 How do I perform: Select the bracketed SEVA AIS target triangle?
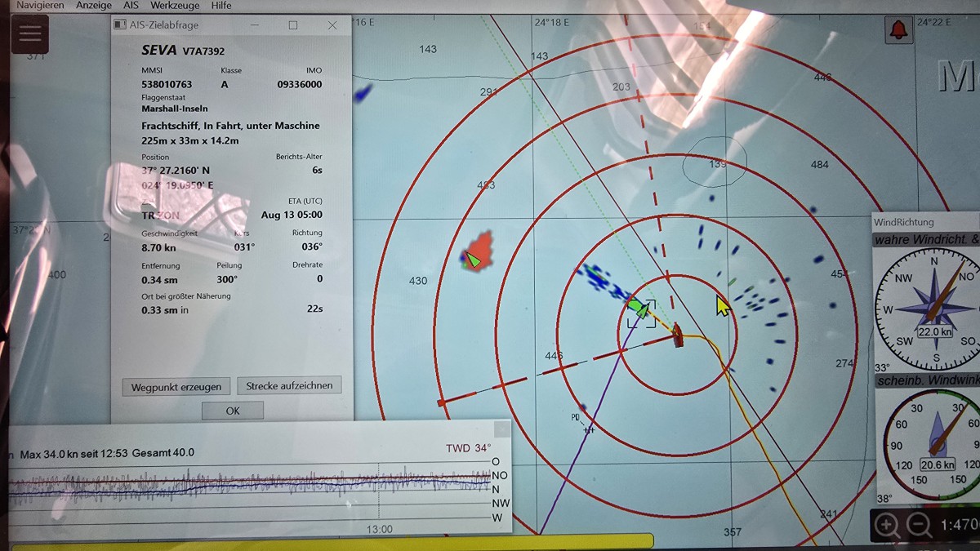pyautogui.click(x=639, y=310)
